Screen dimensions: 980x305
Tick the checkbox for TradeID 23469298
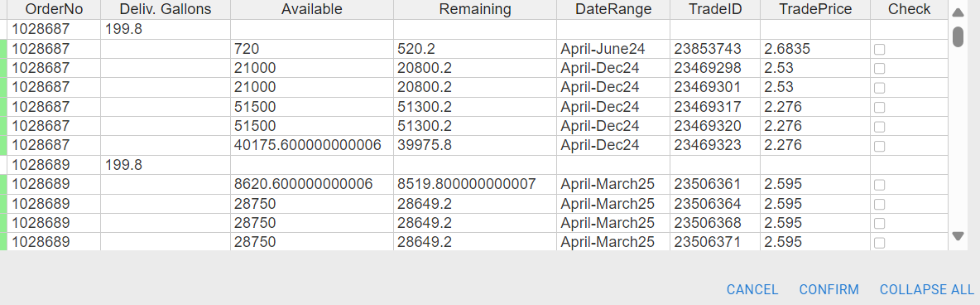tap(879, 68)
